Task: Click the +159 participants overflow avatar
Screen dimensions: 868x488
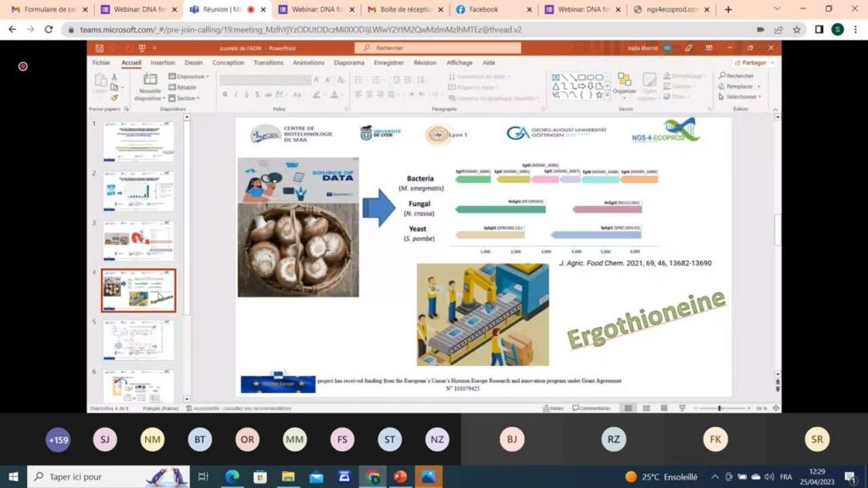Action: point(58,439)
